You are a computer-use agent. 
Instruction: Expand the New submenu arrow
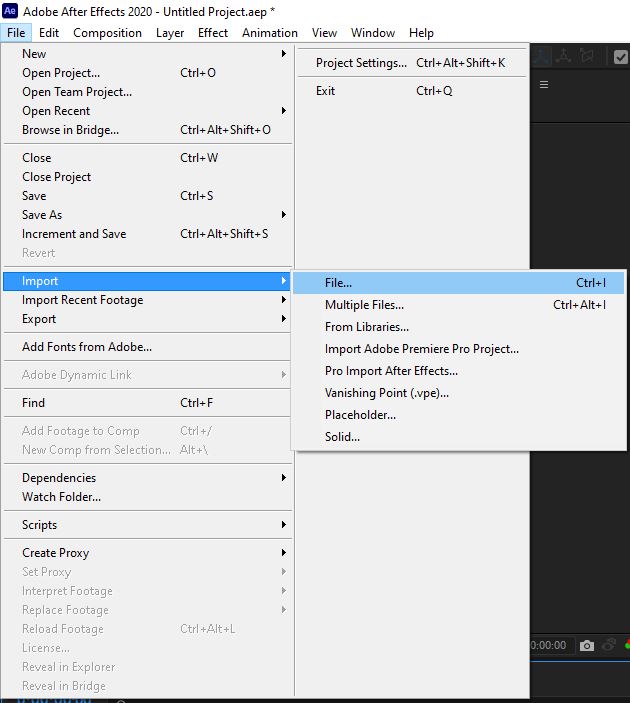[x=283, y=54]
